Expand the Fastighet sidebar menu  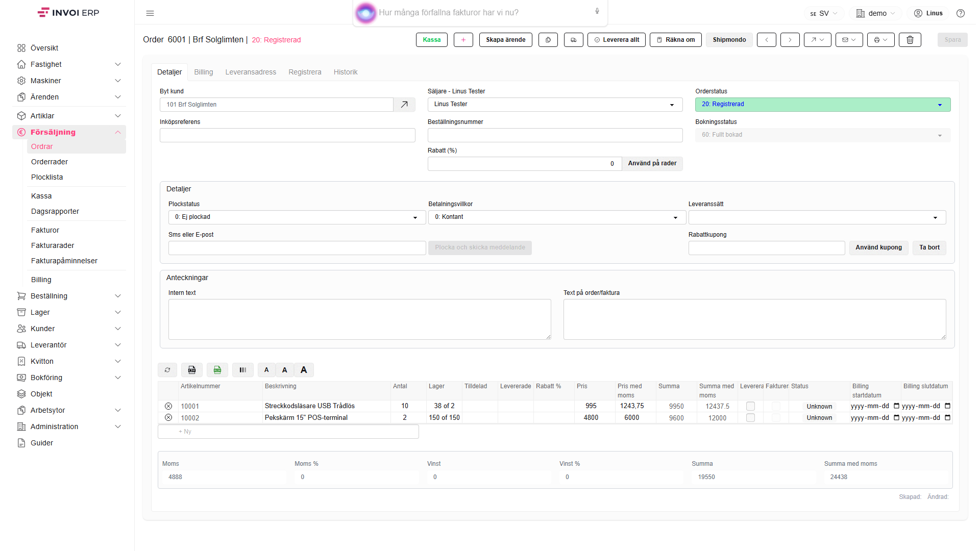pyautogui.click(x=69, y=64)
